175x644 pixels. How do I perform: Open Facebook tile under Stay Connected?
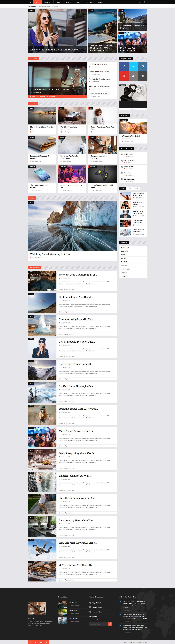tap(124, 66)
